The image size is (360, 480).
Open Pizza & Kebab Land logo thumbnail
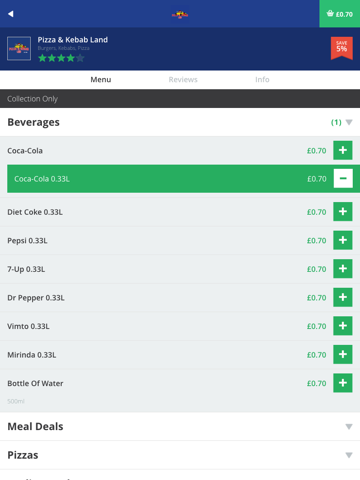[19, 48]
